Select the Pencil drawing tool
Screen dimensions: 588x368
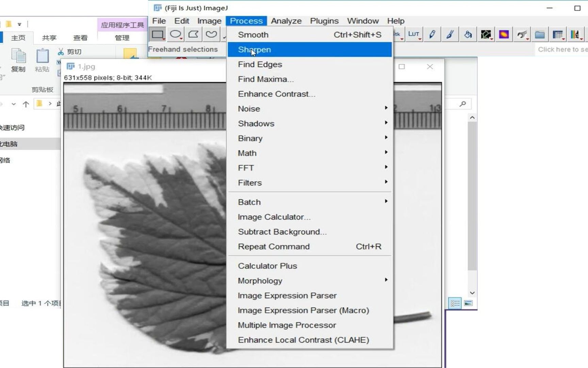click(432, 34)
